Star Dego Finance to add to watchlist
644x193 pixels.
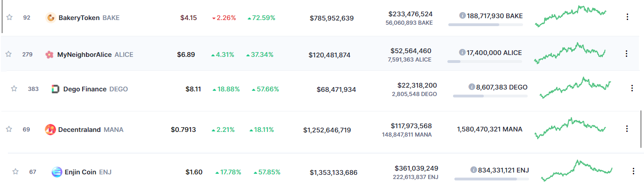[14, 88]
